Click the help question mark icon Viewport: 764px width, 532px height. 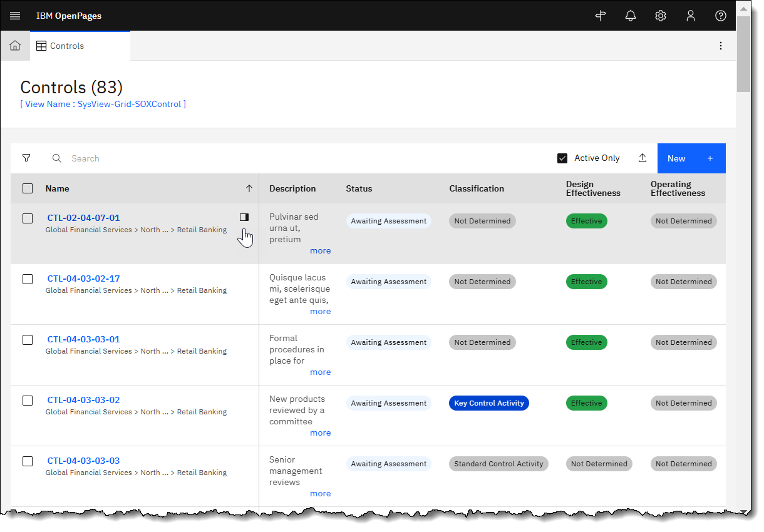point(721,16)
